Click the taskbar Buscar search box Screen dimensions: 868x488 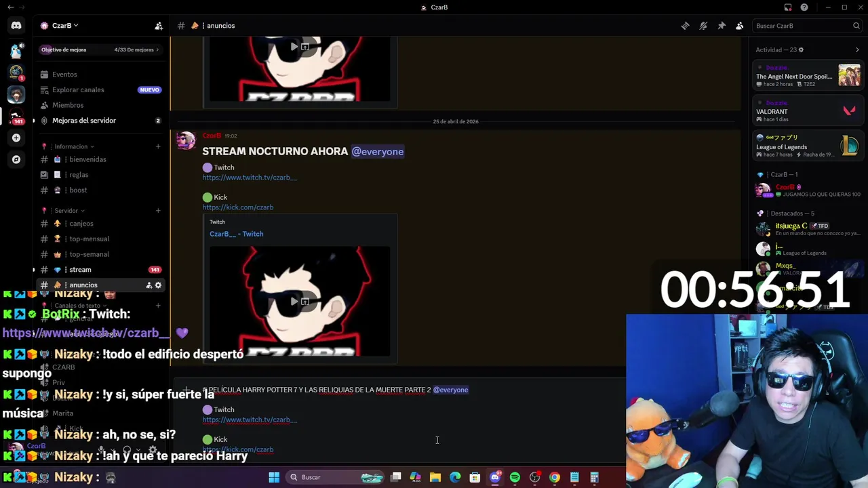[336, 477]
